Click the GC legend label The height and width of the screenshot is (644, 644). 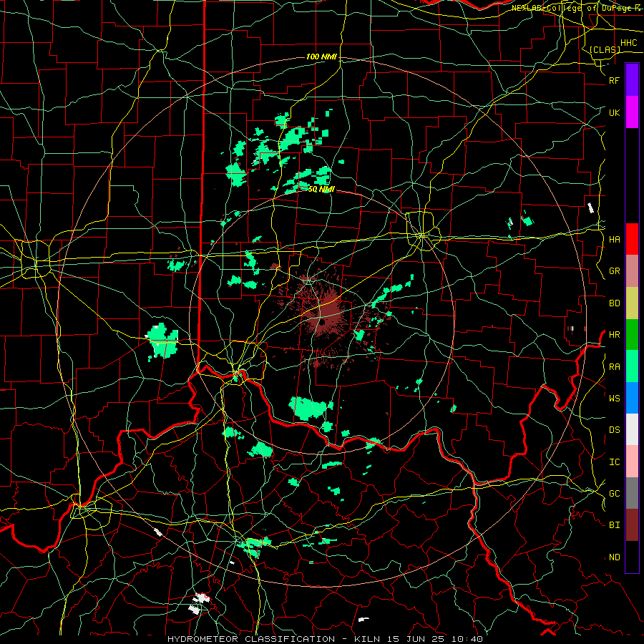614,493
